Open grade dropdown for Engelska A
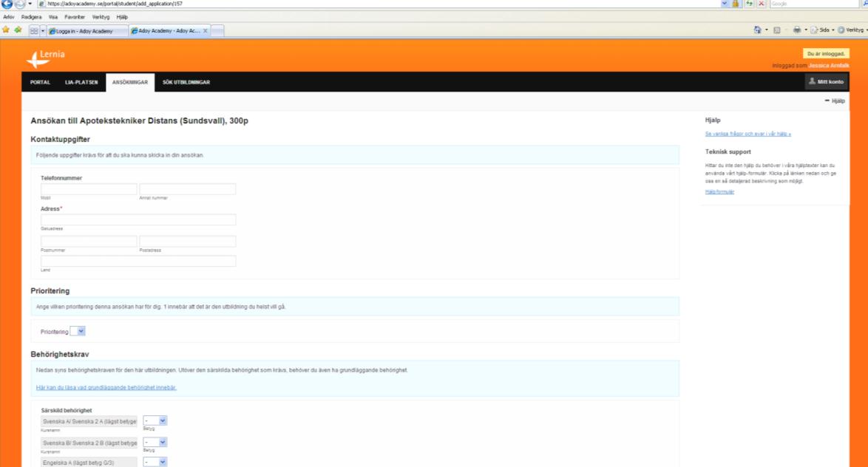 pyautogui.click(x=155, y=462)
